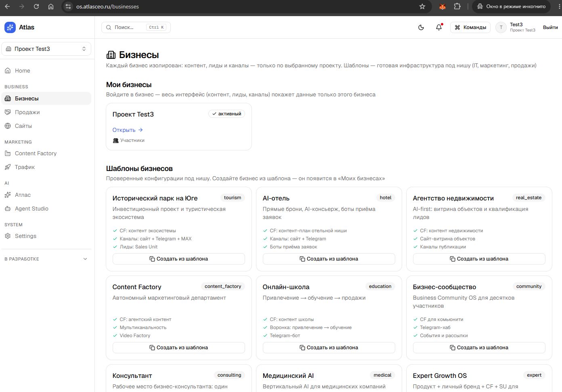Click the Медицинский AI card title

click(288, 375)
